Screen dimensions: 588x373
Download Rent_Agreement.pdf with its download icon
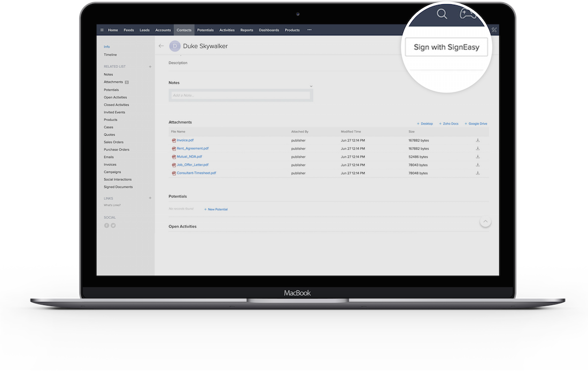click(x=478, y=149)
